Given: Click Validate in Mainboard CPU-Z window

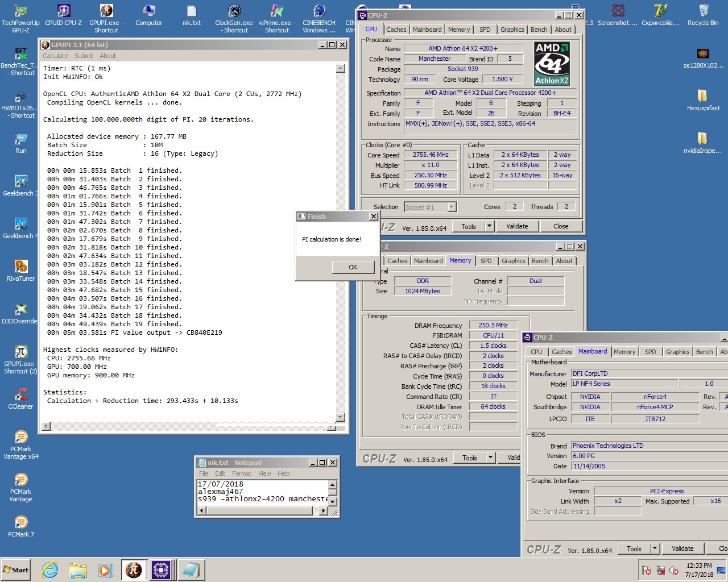Looking at the screenshot, I should click(x=682, y=548).
